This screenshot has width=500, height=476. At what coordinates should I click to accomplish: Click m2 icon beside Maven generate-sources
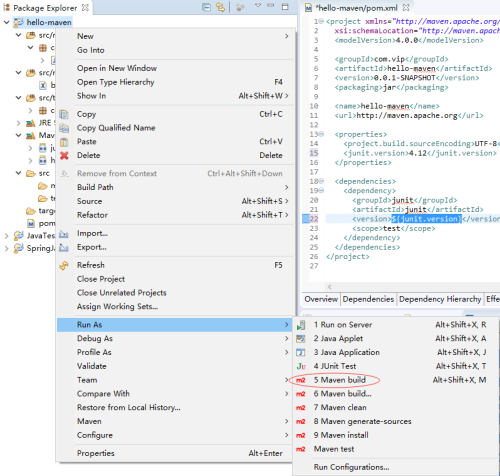[301, 422]
